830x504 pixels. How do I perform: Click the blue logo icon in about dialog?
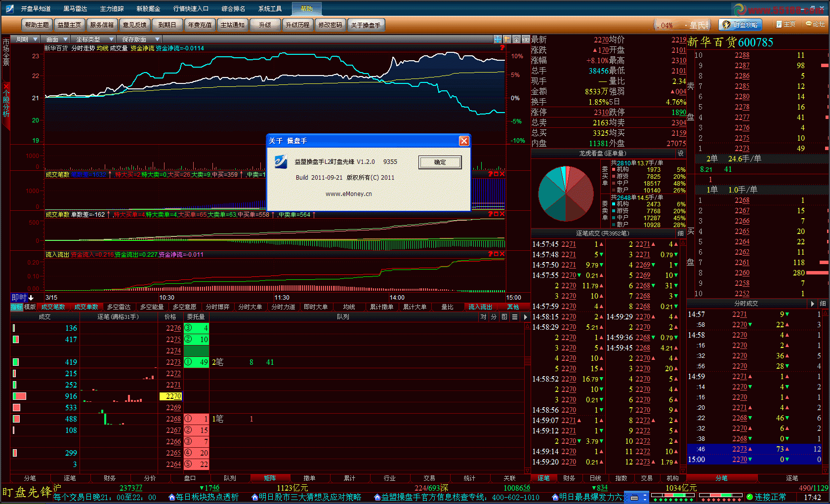tap(281, 161)
